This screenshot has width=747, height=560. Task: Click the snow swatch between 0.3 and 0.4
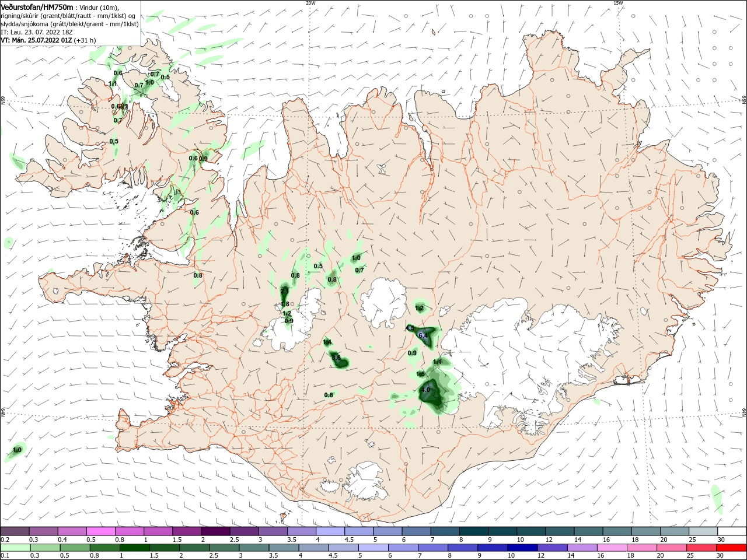[x=44, y=531]
